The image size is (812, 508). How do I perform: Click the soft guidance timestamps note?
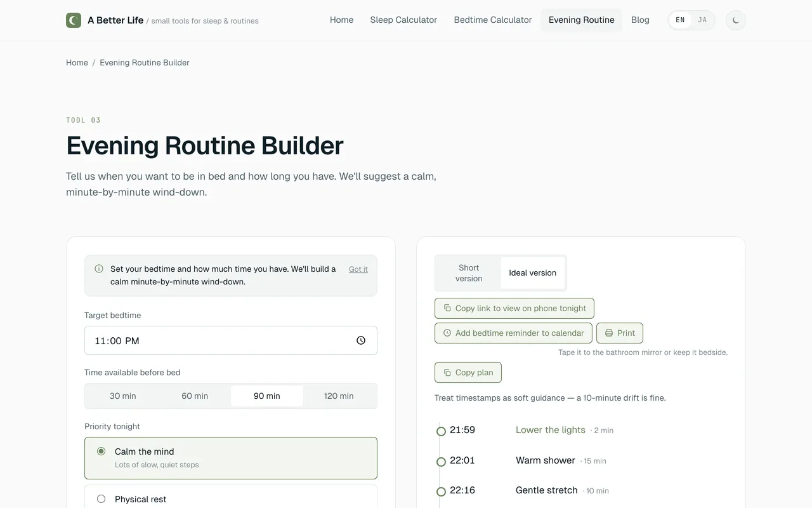click(550, 398)
